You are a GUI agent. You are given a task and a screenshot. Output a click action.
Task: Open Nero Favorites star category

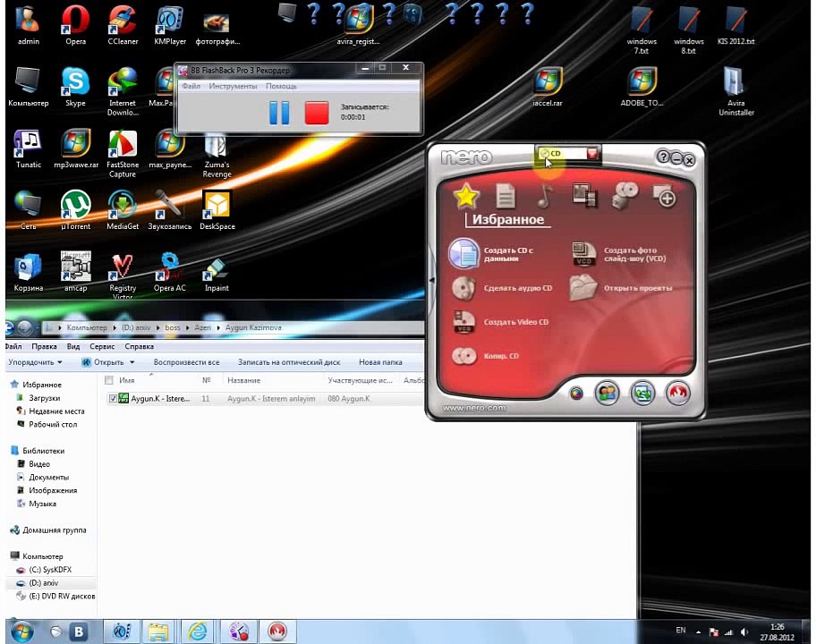[466, 197]
